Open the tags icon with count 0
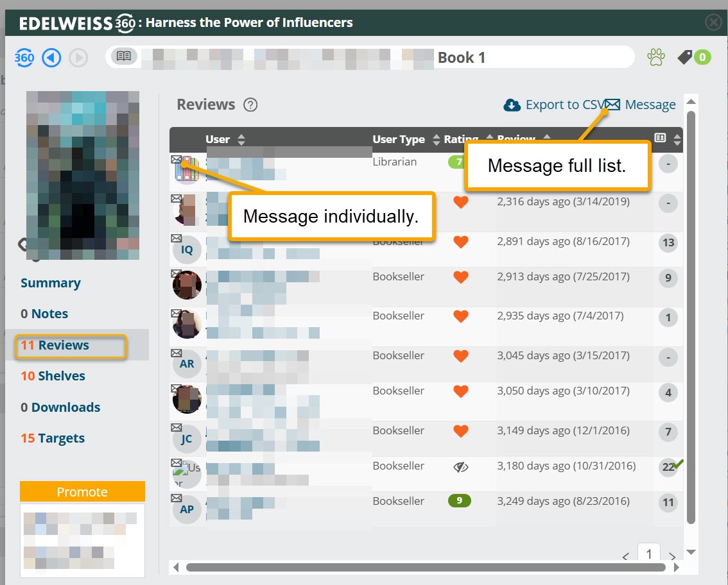This screenshot has height=585, width=728. (x=694, y=57)
